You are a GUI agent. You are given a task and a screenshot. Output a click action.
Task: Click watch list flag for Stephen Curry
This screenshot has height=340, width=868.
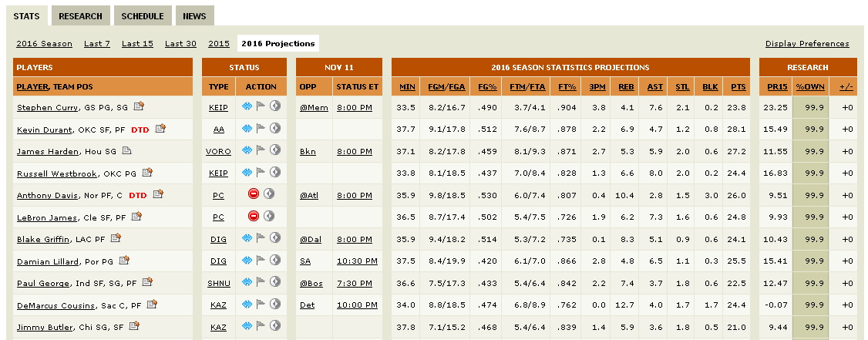[261, 106]
